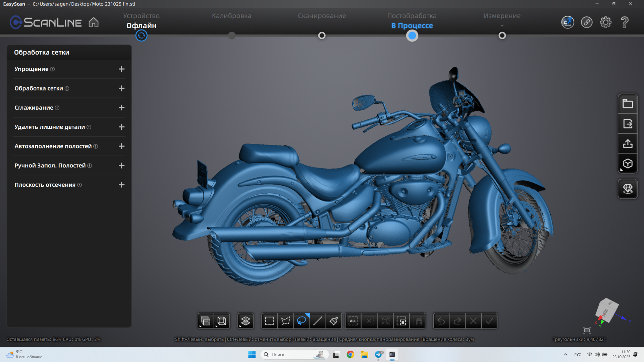The image size is (644, 362).
Task: Select the rectangle selection tool
Action: (269, 321)
